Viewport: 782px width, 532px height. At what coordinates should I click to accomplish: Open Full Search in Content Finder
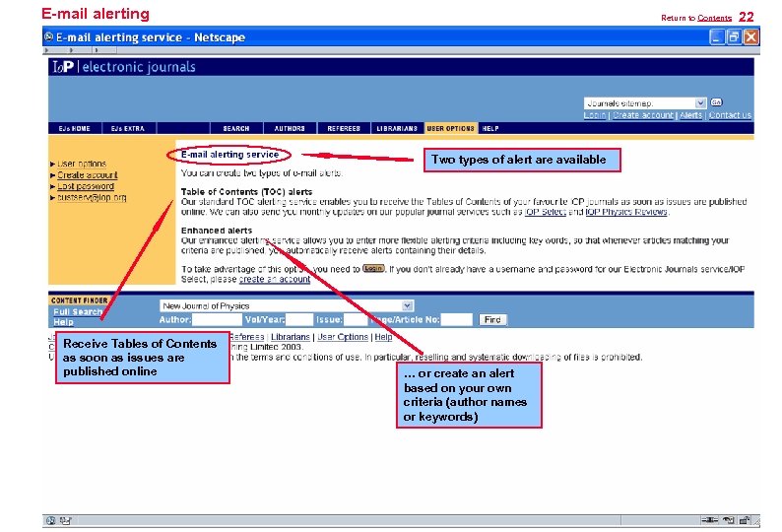coord(78,311)
